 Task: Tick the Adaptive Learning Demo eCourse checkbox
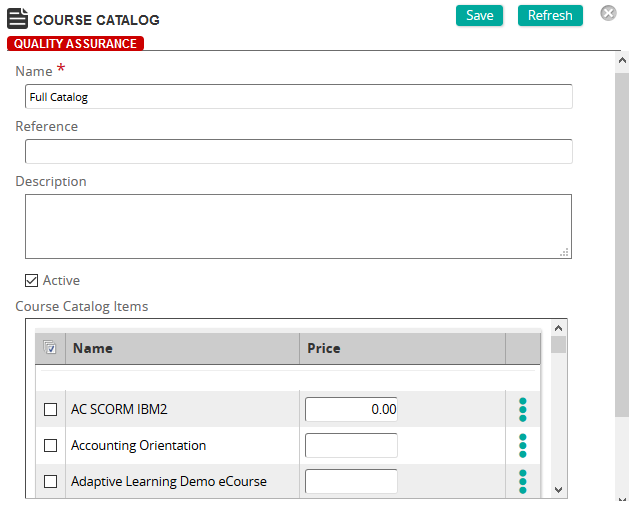point(50,481)
